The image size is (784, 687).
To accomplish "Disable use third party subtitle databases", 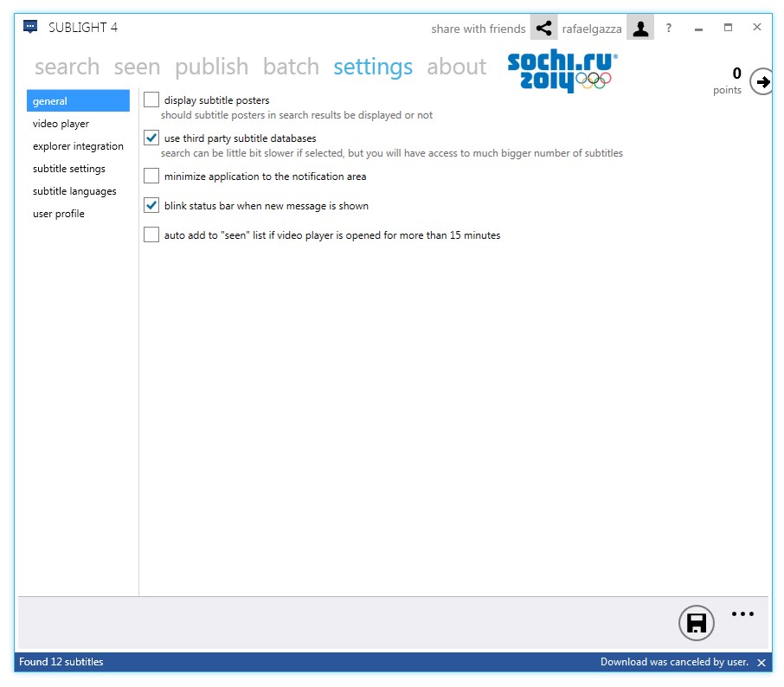I will point(151,137).
